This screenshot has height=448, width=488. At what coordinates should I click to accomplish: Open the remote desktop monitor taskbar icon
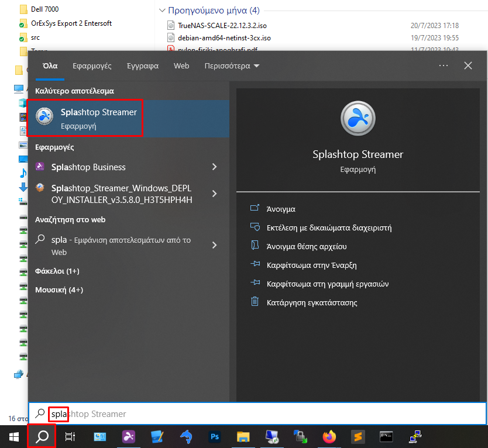point(272,437)
